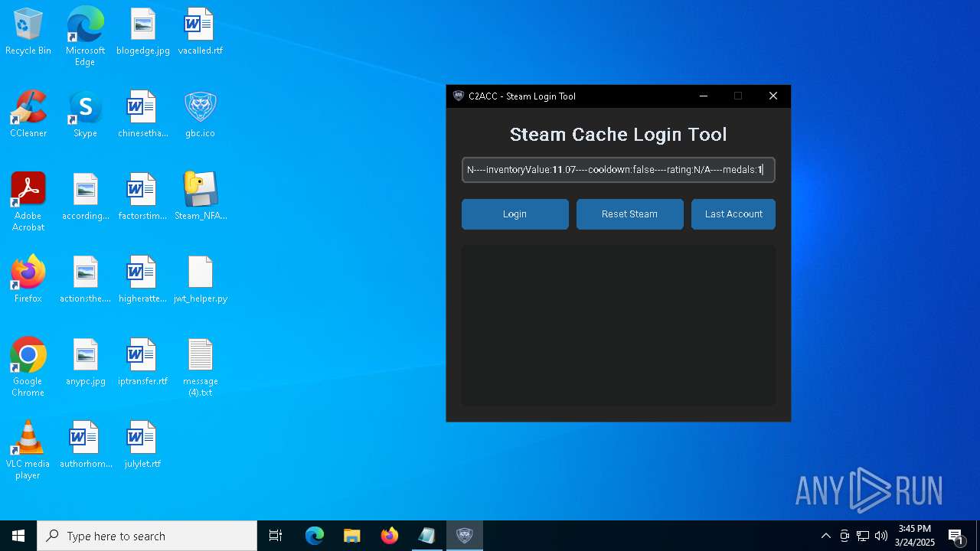Viewport: 980px width, 551px height.
Task: Select the jwt_helper.py file icon
Action: [x=200, y=280]
